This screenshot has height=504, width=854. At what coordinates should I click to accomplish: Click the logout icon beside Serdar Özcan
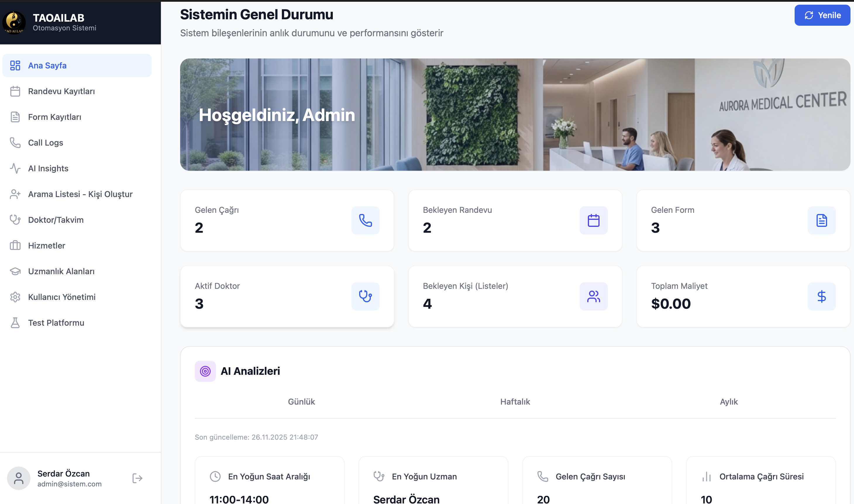(137, 478)
